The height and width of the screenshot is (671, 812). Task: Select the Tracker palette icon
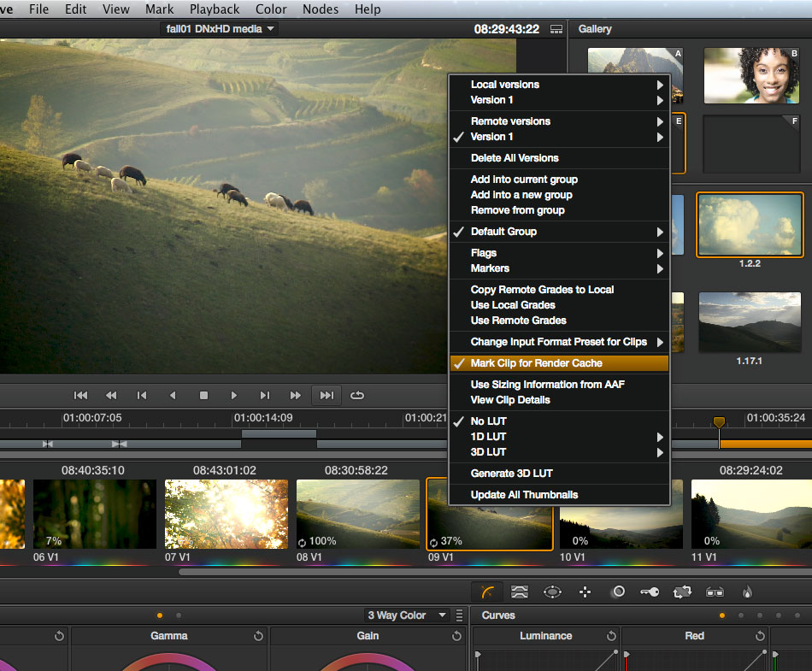click(x=584, y=592)
